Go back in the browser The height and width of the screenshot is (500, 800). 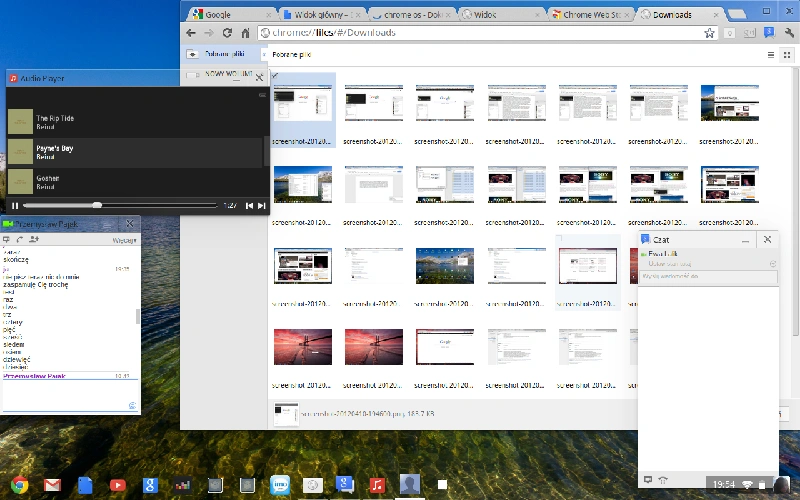(191, 33)
